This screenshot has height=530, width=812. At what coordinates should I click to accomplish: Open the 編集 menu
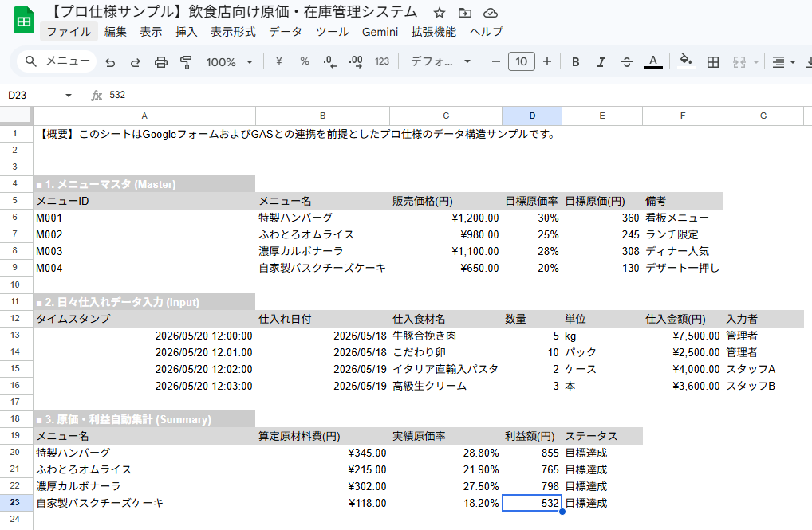tap(116, 32)
